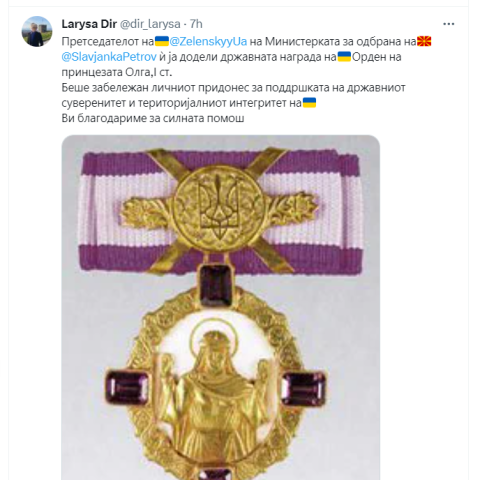This screenshot has width=480, height=480.
Task: Click the left purple gemstone on the medal
Action: (127, 388)
